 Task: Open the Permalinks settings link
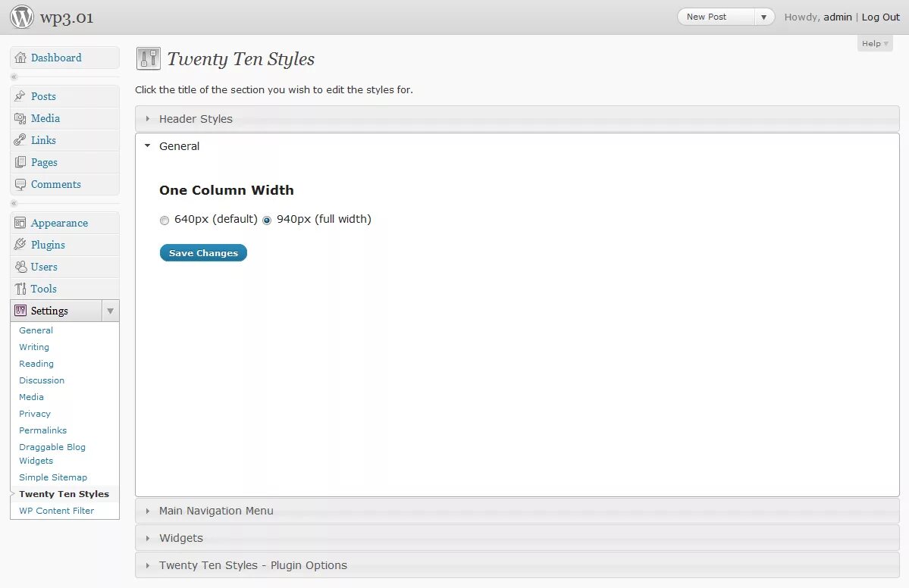click(x=43, y=430)
